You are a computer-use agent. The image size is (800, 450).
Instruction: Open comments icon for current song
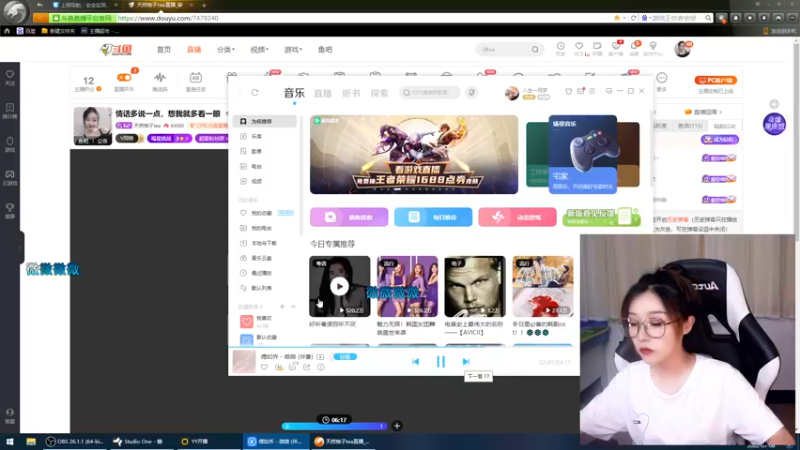coord(293,367)
